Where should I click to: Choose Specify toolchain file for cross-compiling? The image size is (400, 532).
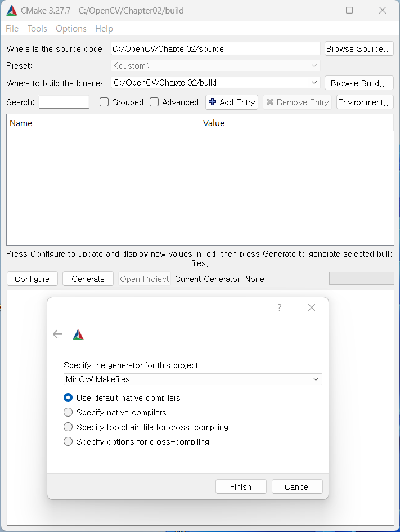pos(68,427)
